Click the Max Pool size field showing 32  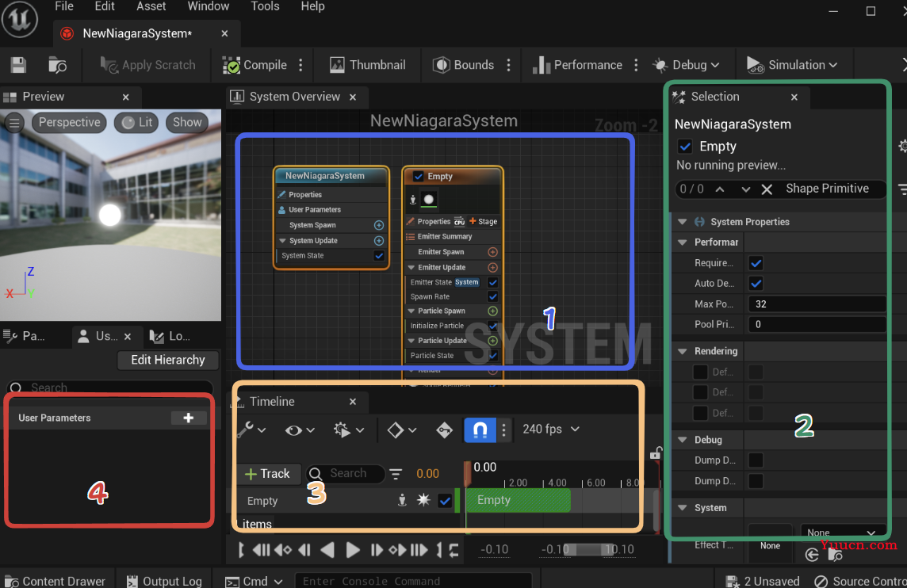(816, 304)
